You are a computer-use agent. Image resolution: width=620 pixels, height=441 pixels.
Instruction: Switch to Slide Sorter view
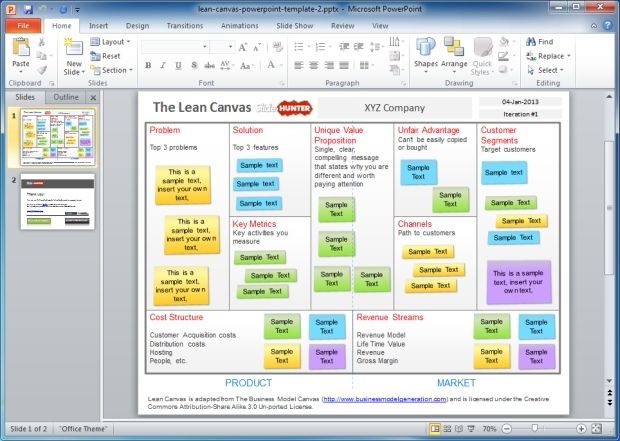pos(447,429)
